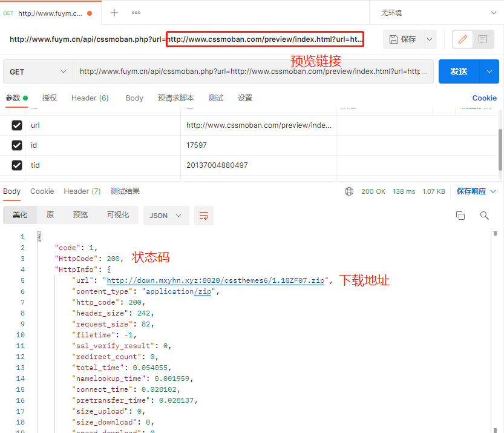Click the tid value 20137004880497

[x=217, y=165]
